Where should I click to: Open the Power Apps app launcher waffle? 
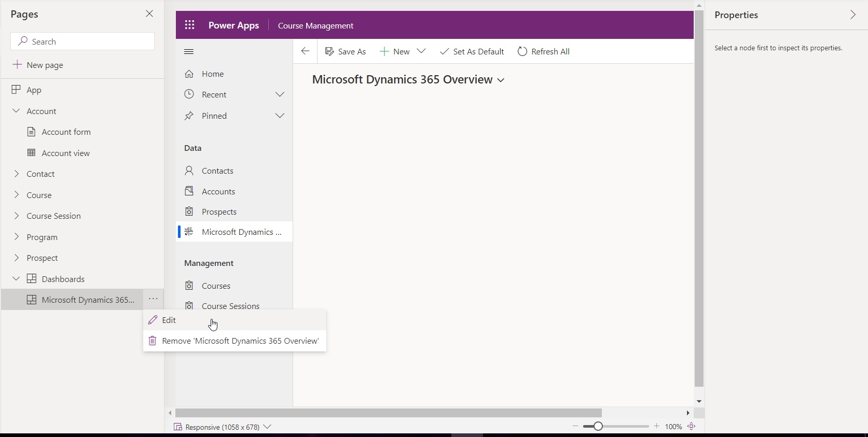coord(189,25)
